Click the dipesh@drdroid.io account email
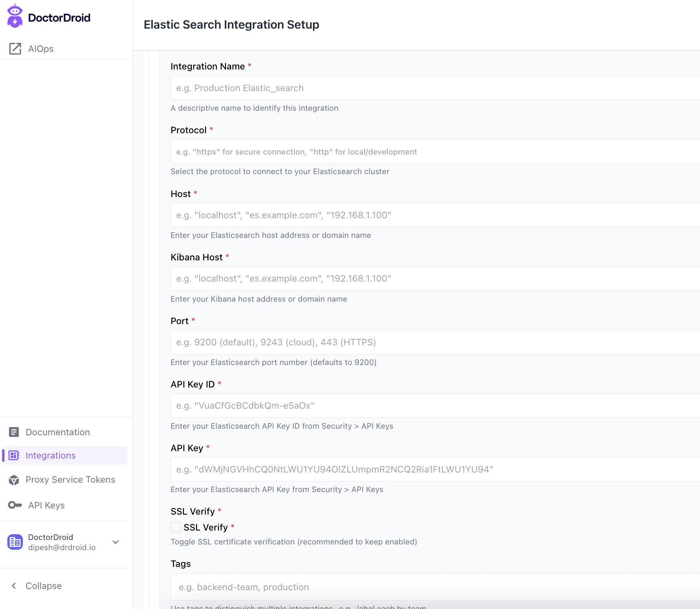Viewport: 700px width, 609px height. pos(62,547)
